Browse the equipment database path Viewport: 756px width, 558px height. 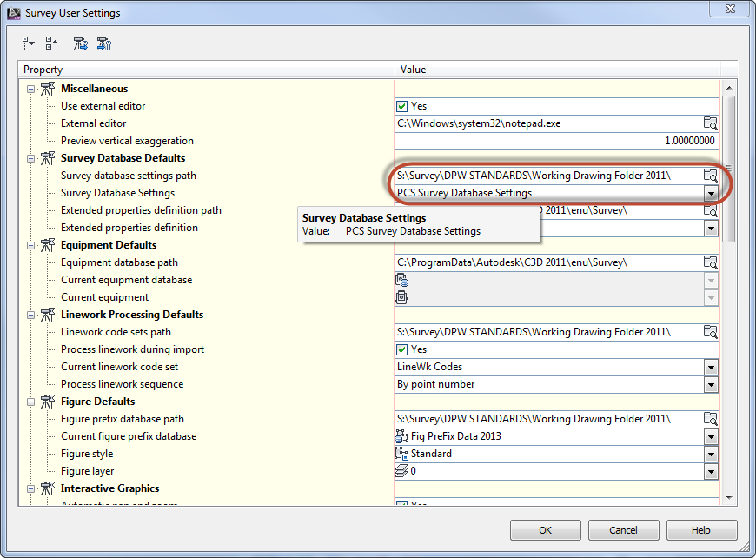710,262
